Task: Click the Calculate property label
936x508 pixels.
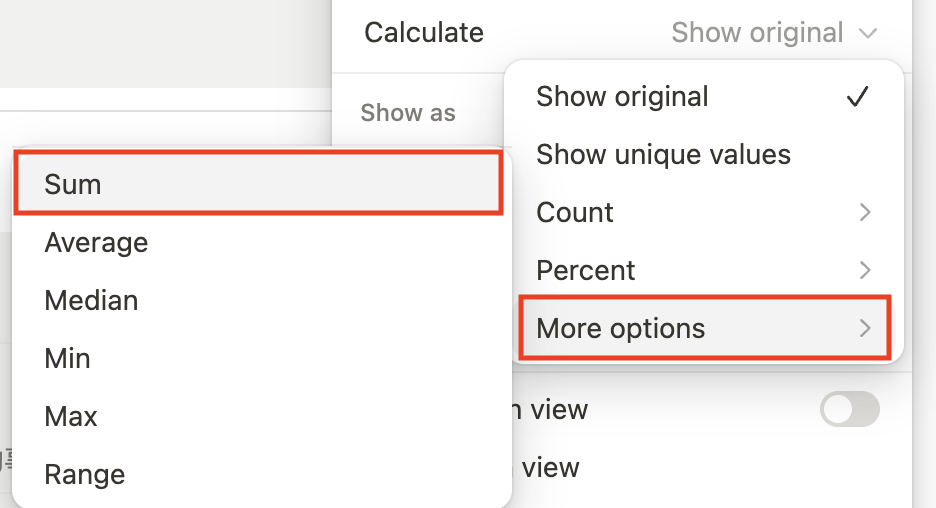Action: pos(424,33)
